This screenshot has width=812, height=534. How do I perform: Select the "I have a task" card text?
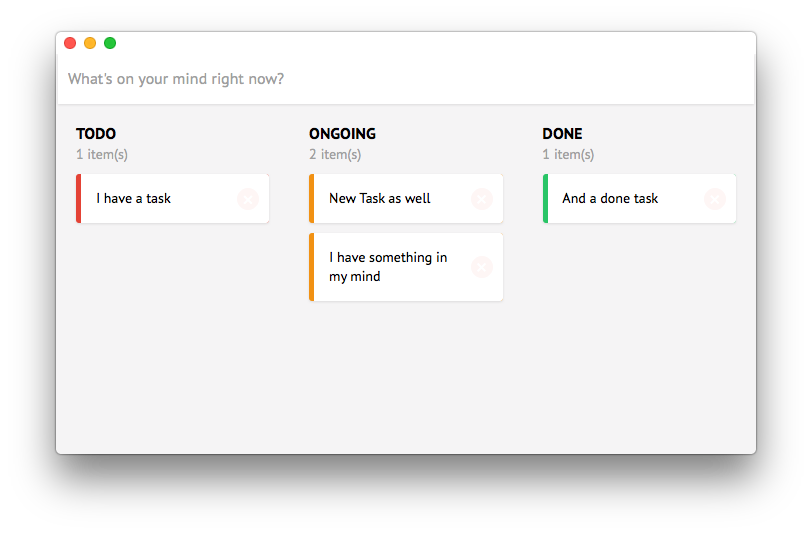click(133, 198)
